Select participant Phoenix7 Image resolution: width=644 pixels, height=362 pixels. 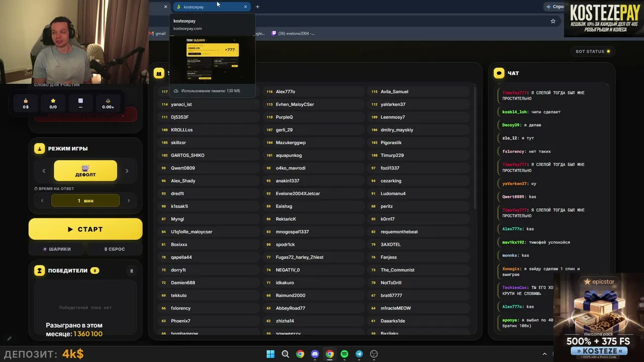[x=208, y=321]
